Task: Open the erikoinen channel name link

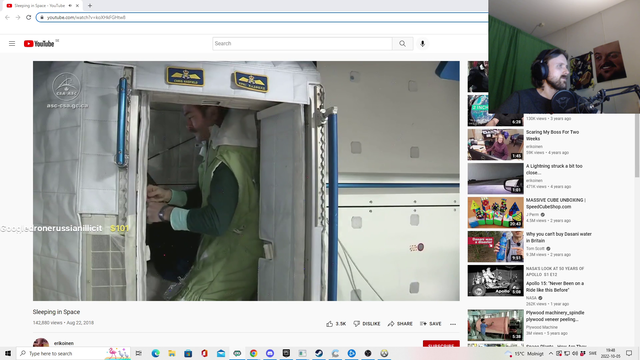Action: pyautogui.click(x=64, y=343)
